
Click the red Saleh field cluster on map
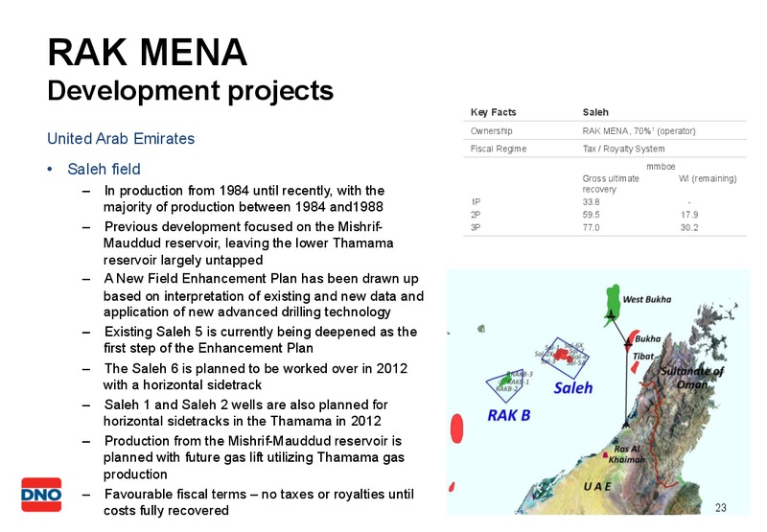point(564,354)
